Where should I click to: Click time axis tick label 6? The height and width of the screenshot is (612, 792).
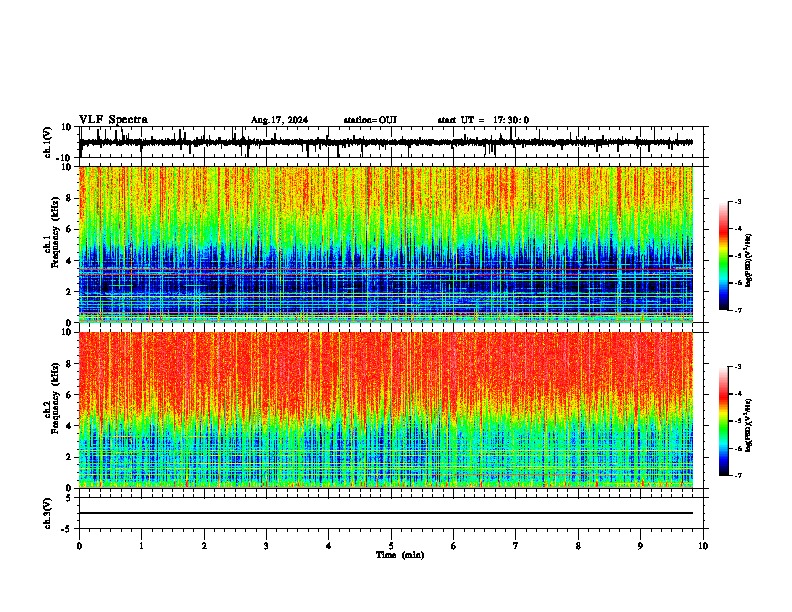click(x=454, y=546)
